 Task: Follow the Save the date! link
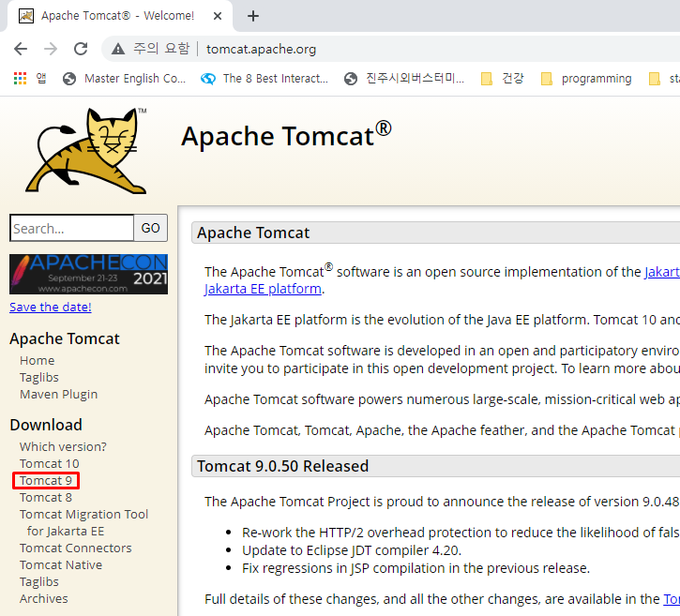(x=51, y=307)
